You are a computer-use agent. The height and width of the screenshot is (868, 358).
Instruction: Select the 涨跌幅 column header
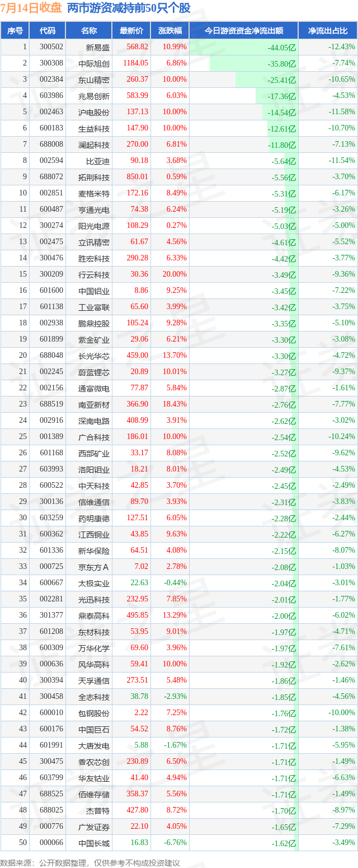(x=169, y=31)
